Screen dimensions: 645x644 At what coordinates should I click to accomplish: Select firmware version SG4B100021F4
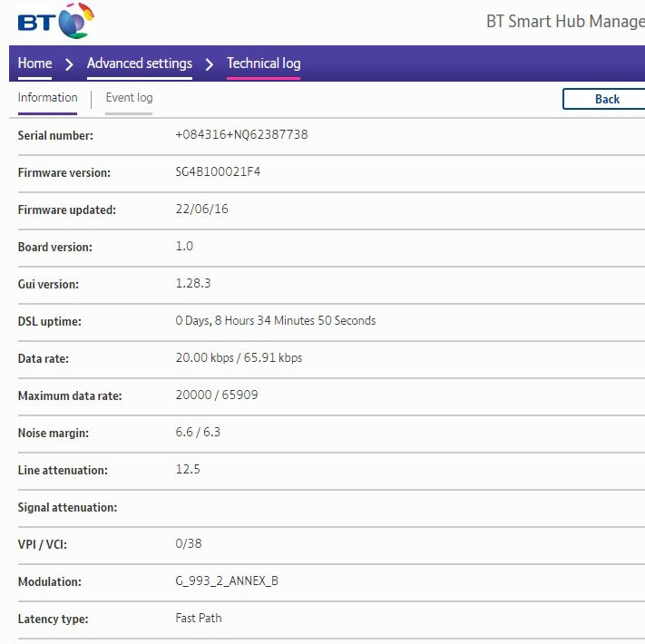click(x=218, y=171)
